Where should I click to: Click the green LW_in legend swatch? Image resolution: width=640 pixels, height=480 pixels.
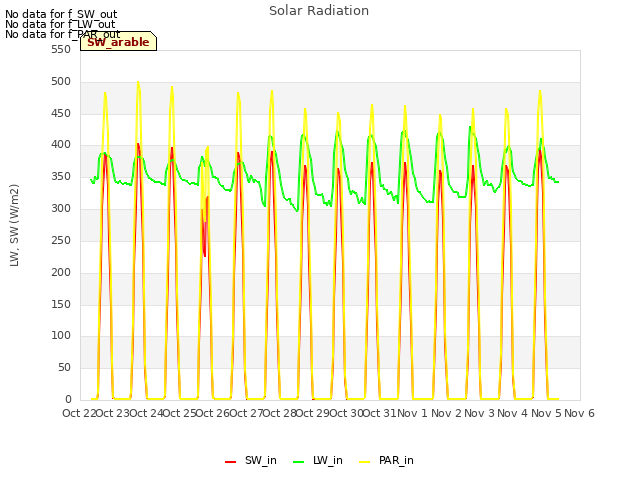[299, 462]
